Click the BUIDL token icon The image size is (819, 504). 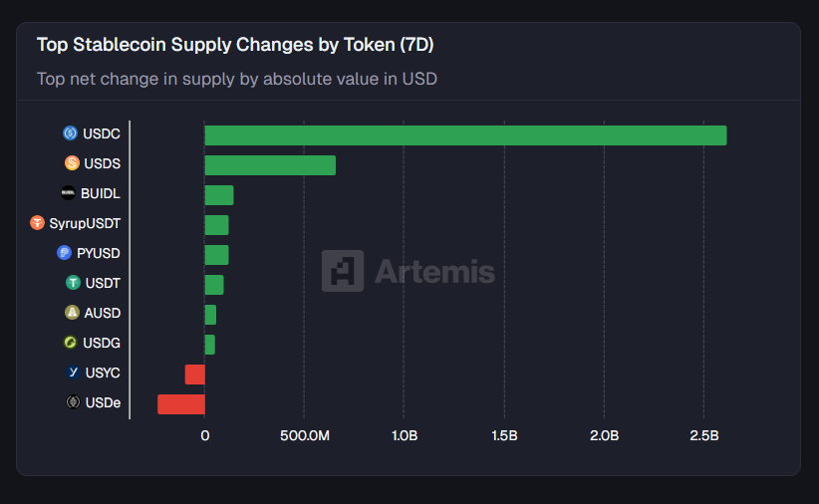(x=68, y=193)
